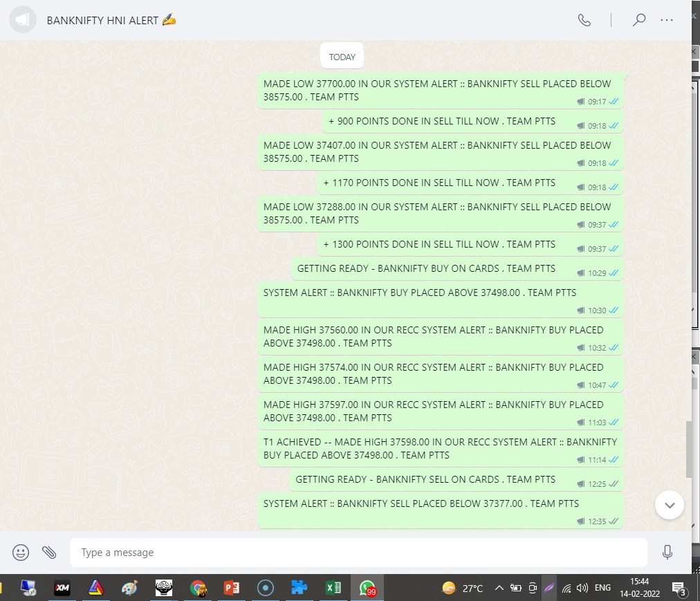700x601 pixels.
Task: Open the BANKNIFTY HNI ALERT broadcast avatar
Action: pos(23,20)
